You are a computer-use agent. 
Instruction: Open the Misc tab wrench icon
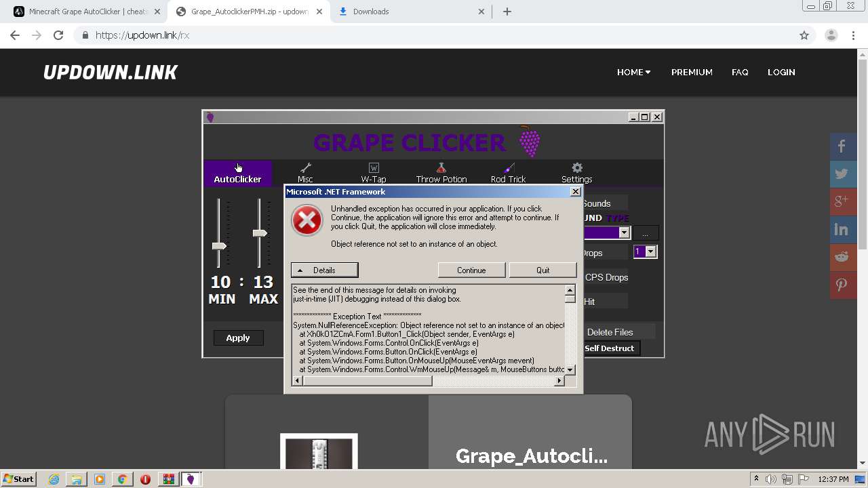tap(306, 167)
